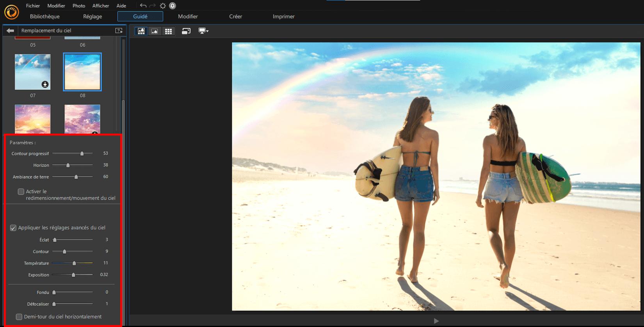
Task: Open the preferences gear icon
Action: click(163, 6)
